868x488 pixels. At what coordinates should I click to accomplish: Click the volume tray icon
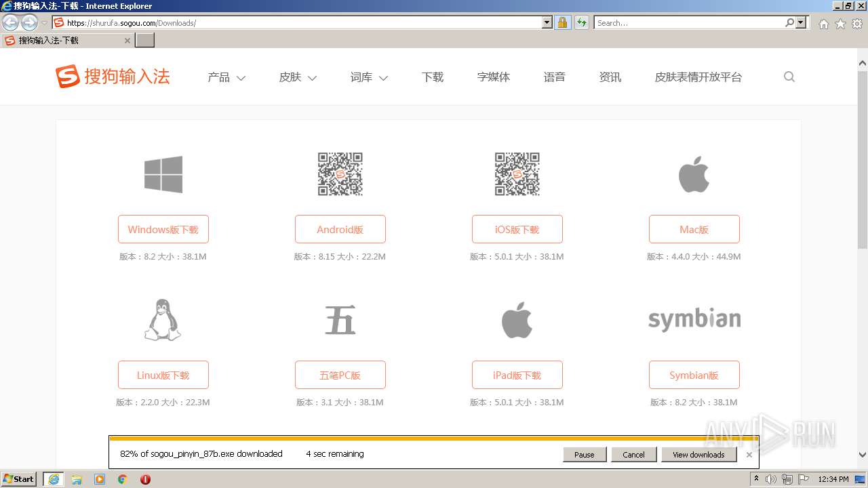[x=771, y=479]
